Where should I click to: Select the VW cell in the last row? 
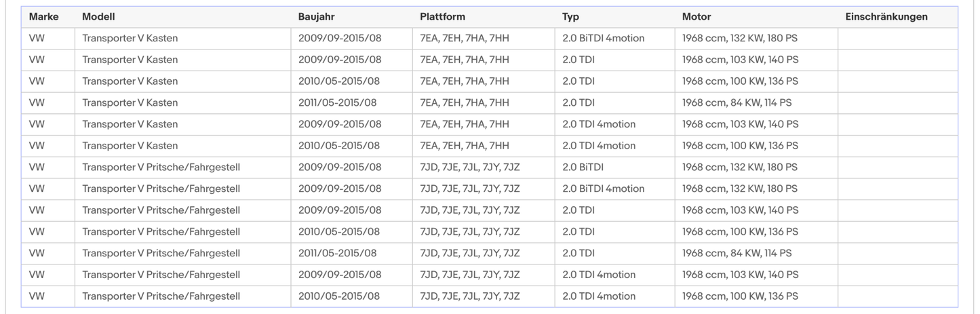[x=37, y=296]
